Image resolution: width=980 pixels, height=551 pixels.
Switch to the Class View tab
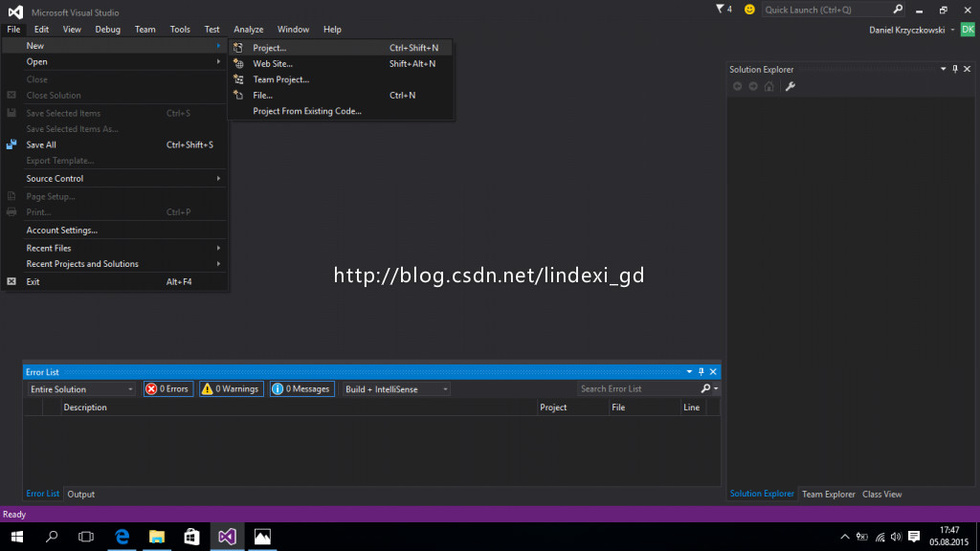(881, 495)
